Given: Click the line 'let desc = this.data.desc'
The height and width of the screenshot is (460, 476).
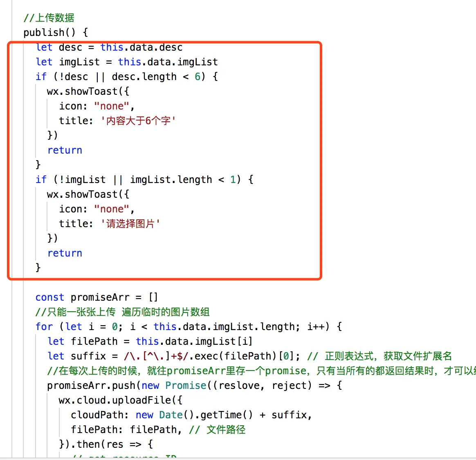Looking at the screenshot, I should [109, 47].
